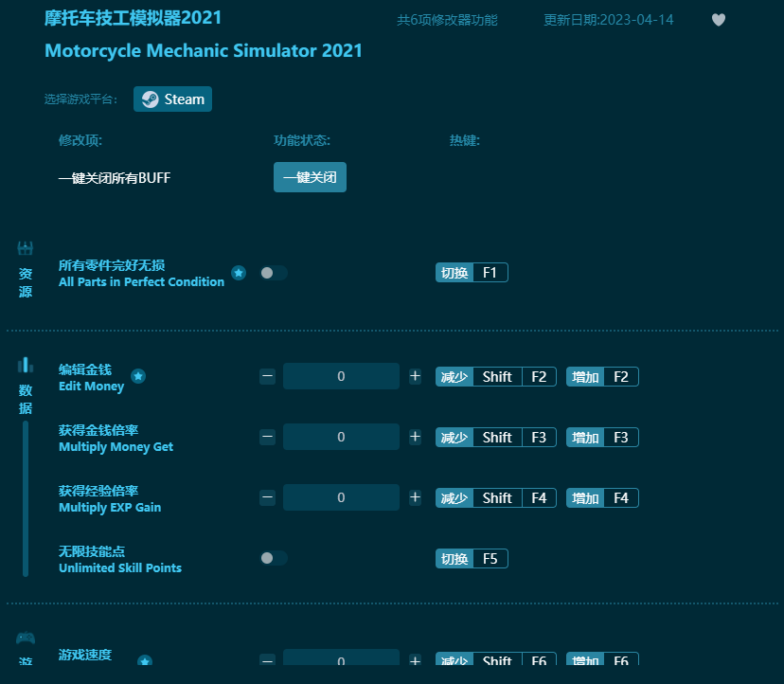This screenshot has height=684, width=784.
Task: Click the star icon beside All Parts in Perfect Condition
Action: click(239, 273)
